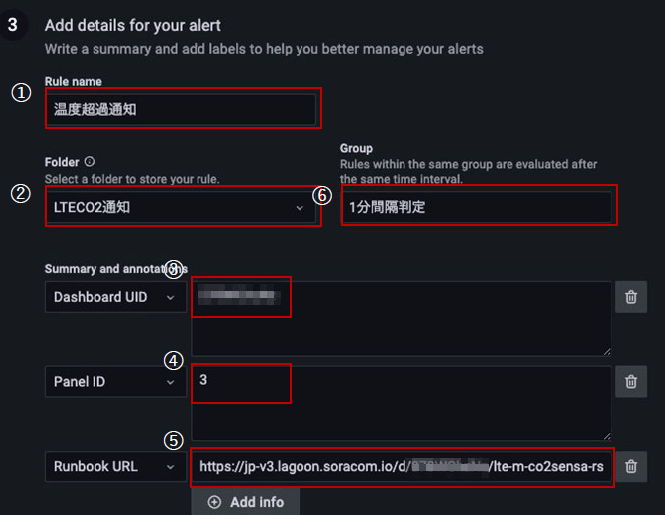Open the Runbook URL annotation dropdown

(x=116, y=466)
